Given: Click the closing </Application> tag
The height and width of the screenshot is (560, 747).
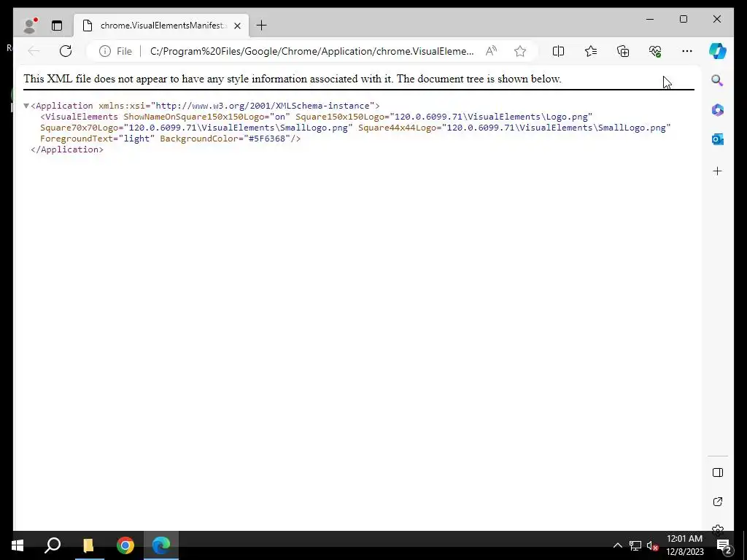Looking at the screenshot, I should [67, 149].
